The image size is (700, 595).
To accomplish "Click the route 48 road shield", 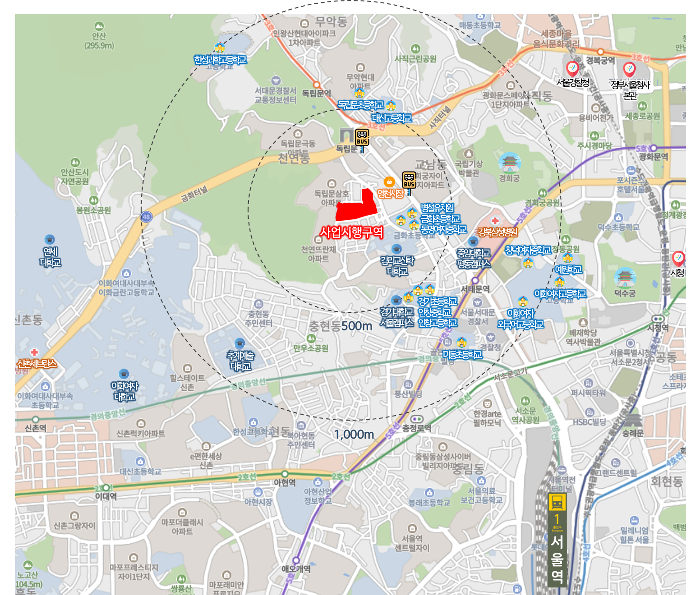I will pos(146,217).
